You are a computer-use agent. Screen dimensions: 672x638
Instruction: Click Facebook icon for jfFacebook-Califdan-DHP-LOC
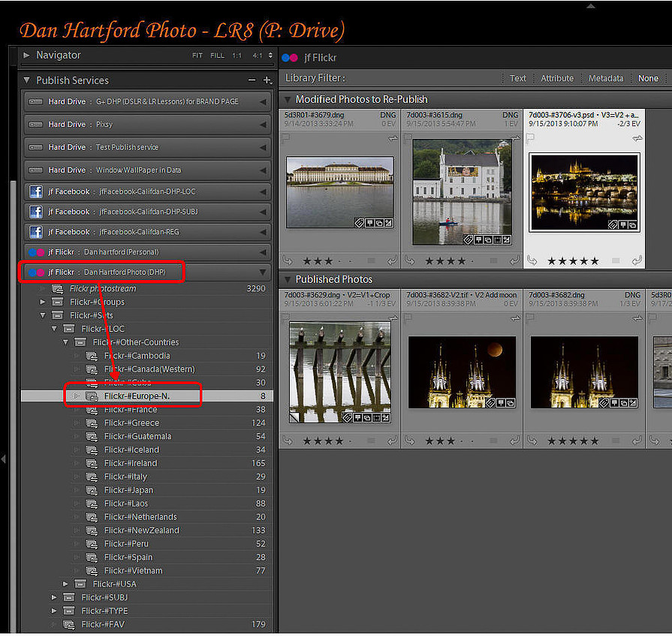click(36, 191)
